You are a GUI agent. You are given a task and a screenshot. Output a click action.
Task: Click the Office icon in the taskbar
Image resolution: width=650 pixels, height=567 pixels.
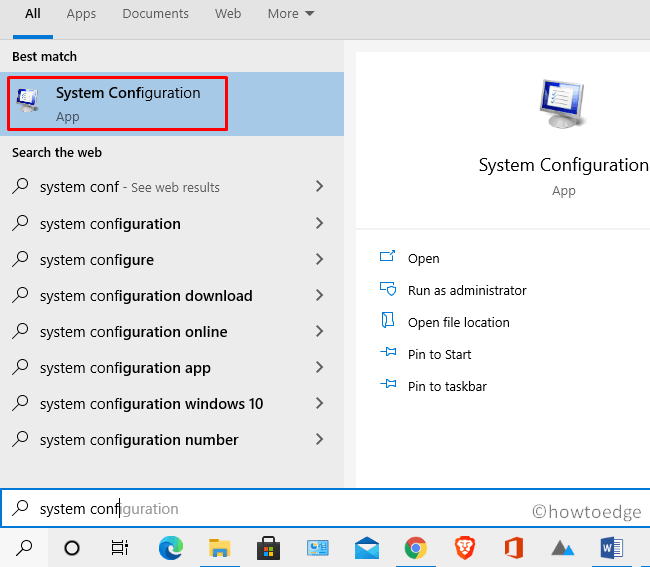514,547
